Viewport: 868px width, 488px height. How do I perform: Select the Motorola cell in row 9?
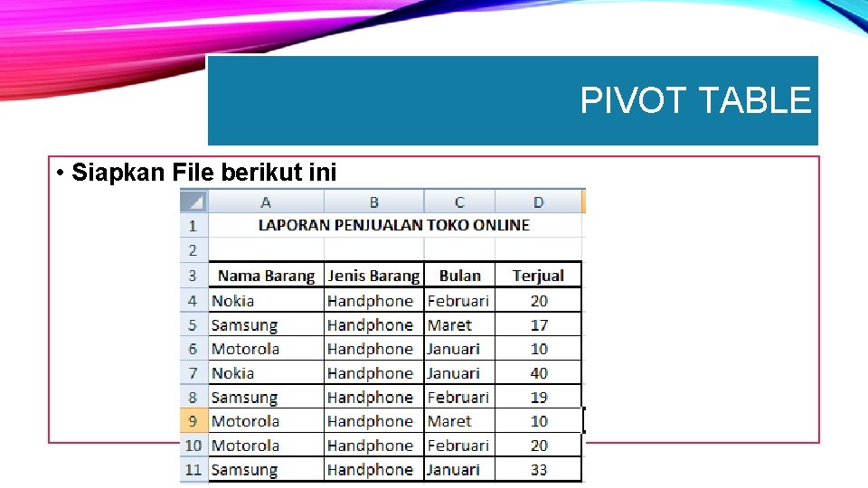pyautogui.click(x=266, y=420)
